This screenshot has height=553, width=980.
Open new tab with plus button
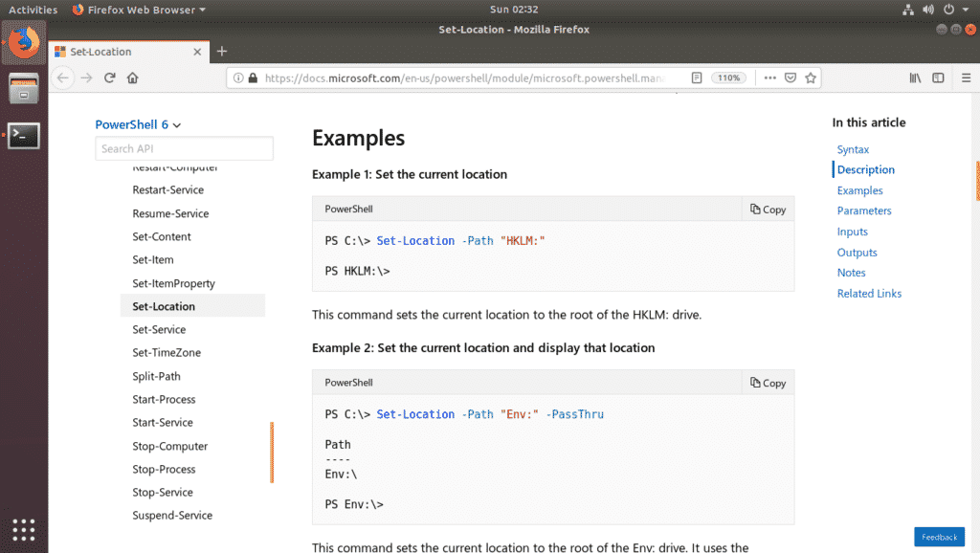coord(222,52)
